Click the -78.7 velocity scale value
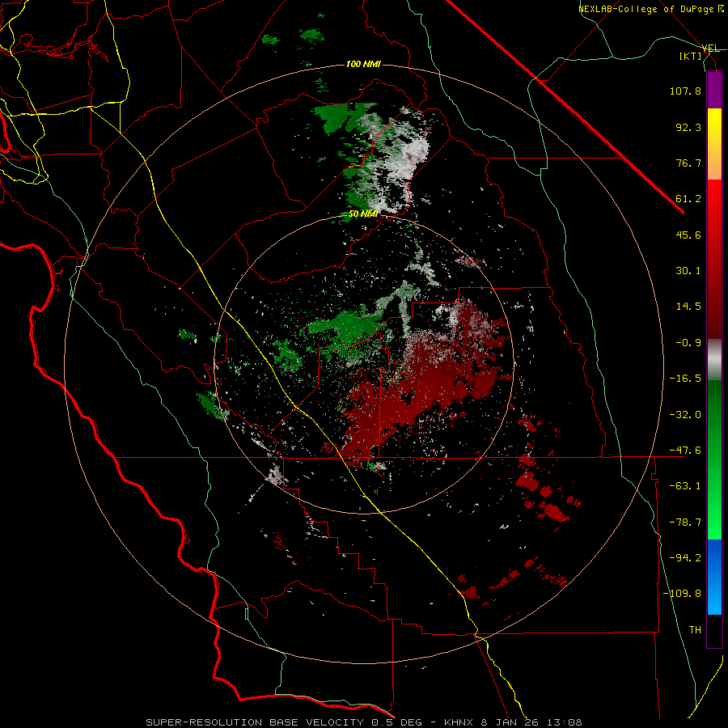Image resolution: width=728 pixels, height=728 pixels. coord(685,523)
